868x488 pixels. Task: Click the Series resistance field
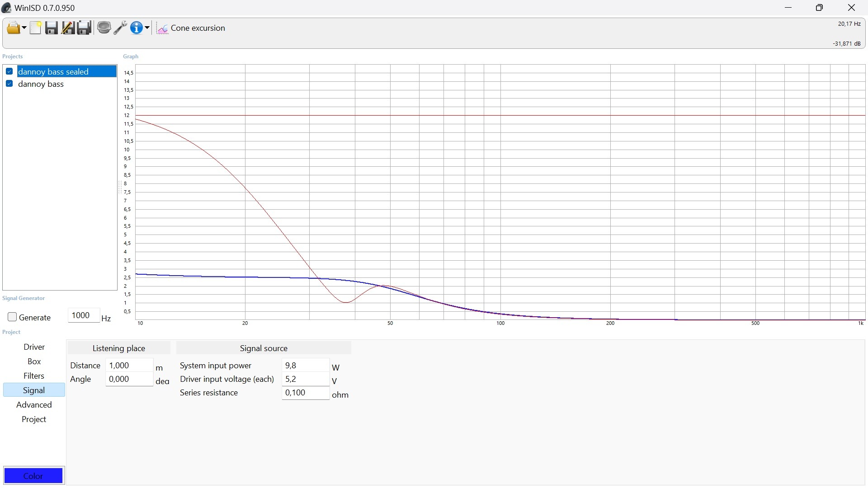(305, 393)
